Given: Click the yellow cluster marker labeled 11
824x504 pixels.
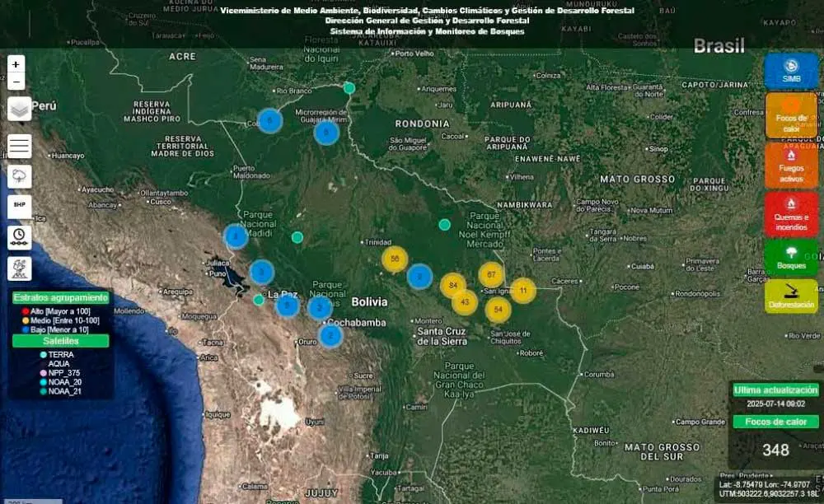Looking at the screenshot, I should 523,291.
